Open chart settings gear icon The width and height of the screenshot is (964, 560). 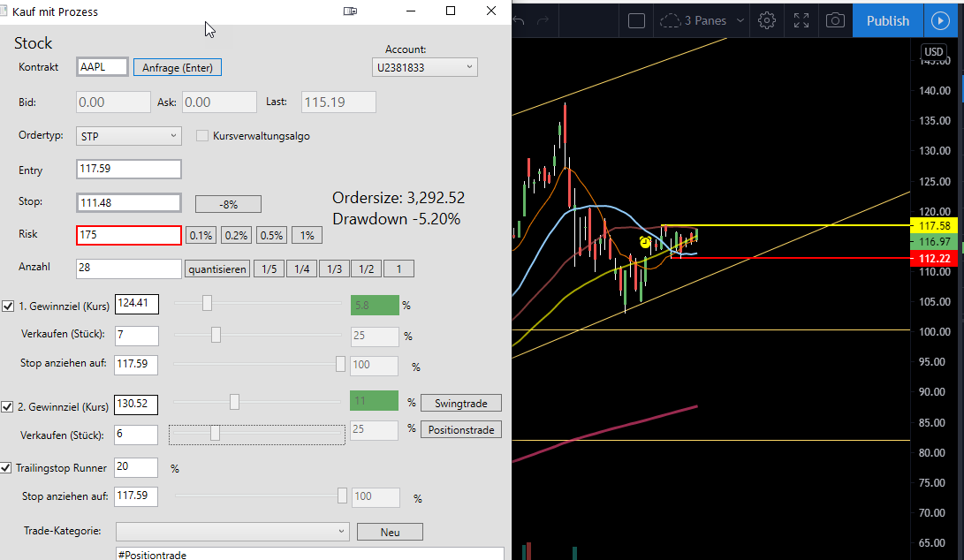(x=767, y=20)
